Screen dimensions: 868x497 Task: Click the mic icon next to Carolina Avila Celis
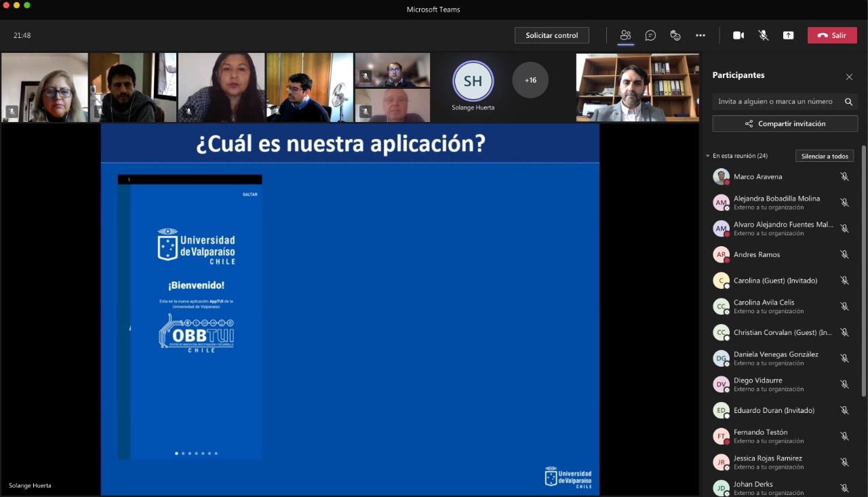click(x=844, y=306)
